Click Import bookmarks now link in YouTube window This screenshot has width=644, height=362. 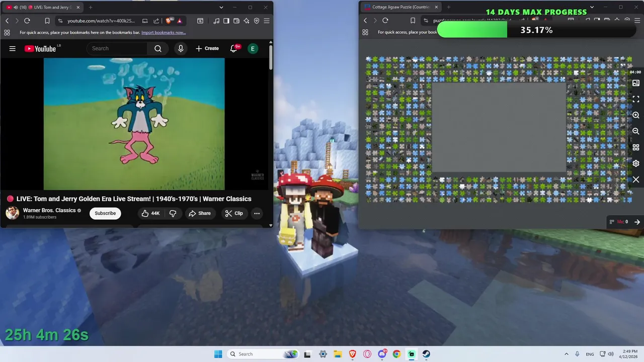(x=164, y=32)
